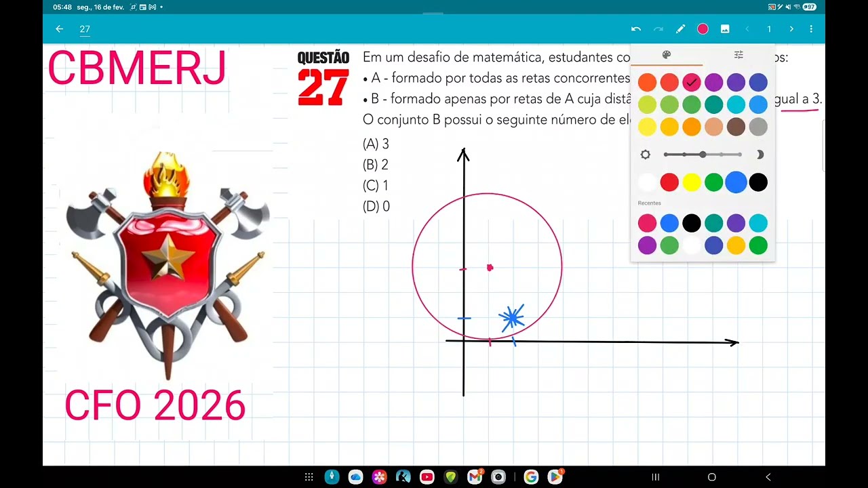The height and width of the screenshot is (488, 868).
Task: Pick the gray swatch
Action: (758, 127)
